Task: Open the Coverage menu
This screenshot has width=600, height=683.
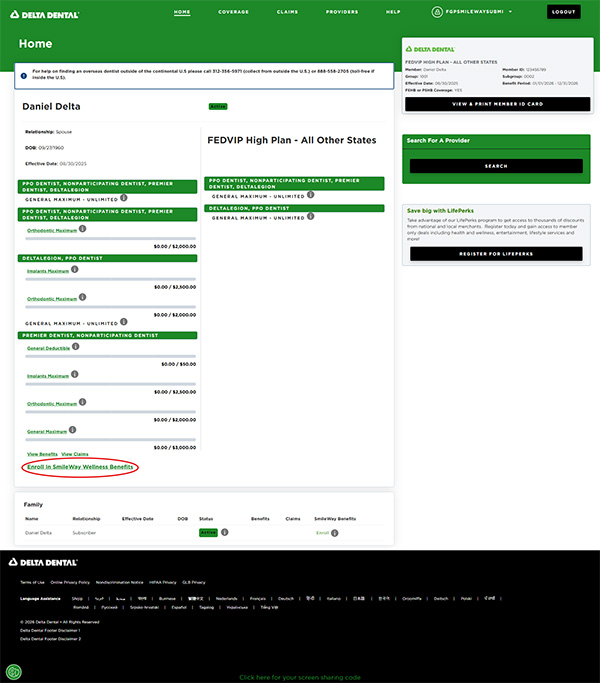Action: (234, 12)
